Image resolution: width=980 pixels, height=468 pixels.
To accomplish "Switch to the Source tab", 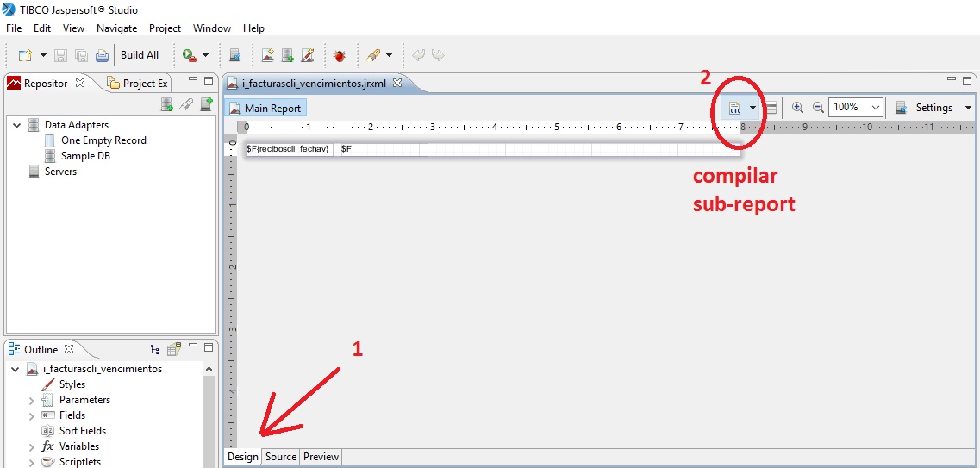I will click(x=281, y=457).
